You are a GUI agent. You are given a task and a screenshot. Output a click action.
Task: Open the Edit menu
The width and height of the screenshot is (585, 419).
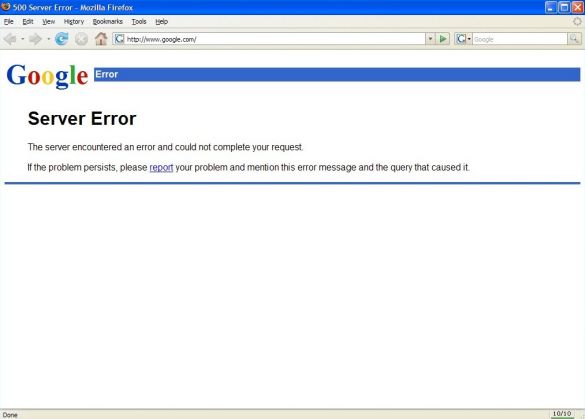coord(28,22)
